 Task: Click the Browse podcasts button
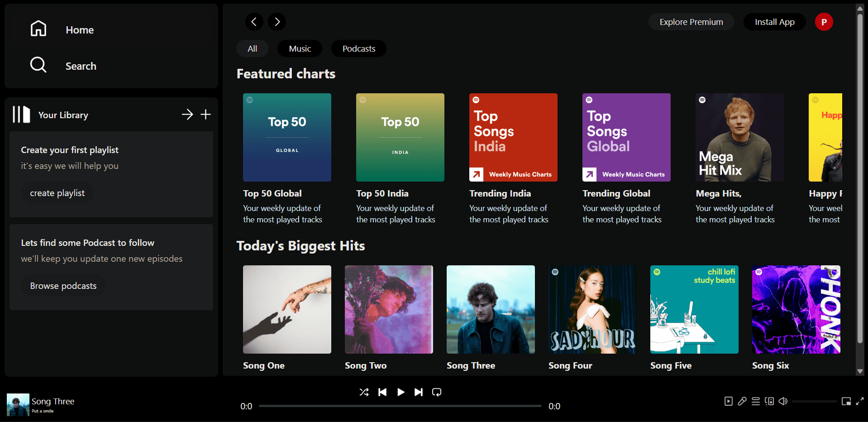(63, 286)
